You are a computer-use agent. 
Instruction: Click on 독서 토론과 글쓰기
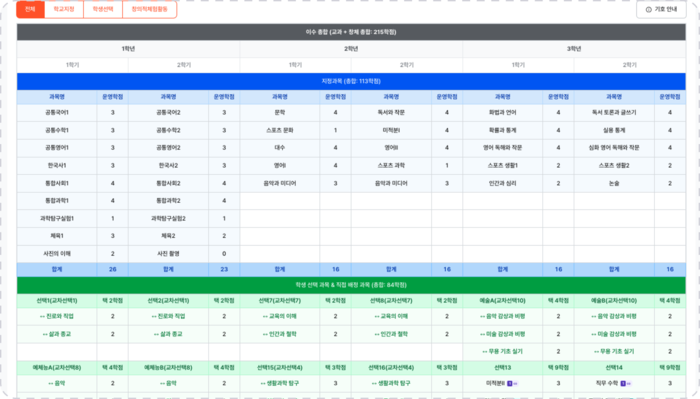coord(614,112)
